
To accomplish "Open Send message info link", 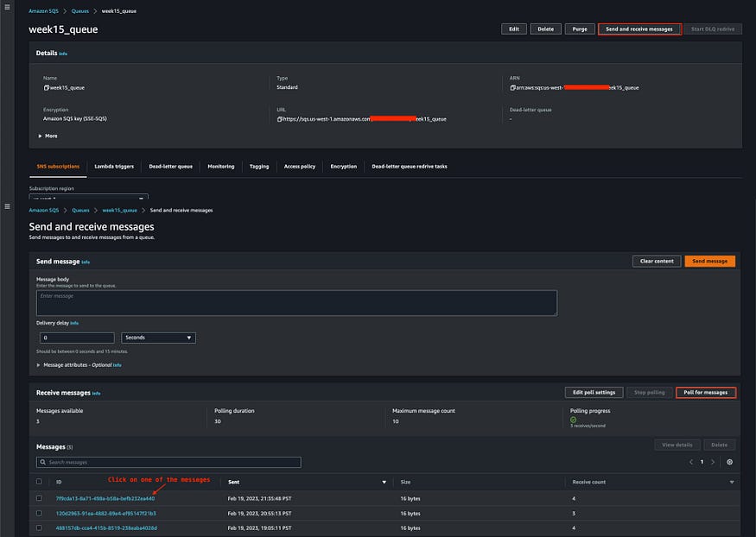I will (x=86, y=262).
